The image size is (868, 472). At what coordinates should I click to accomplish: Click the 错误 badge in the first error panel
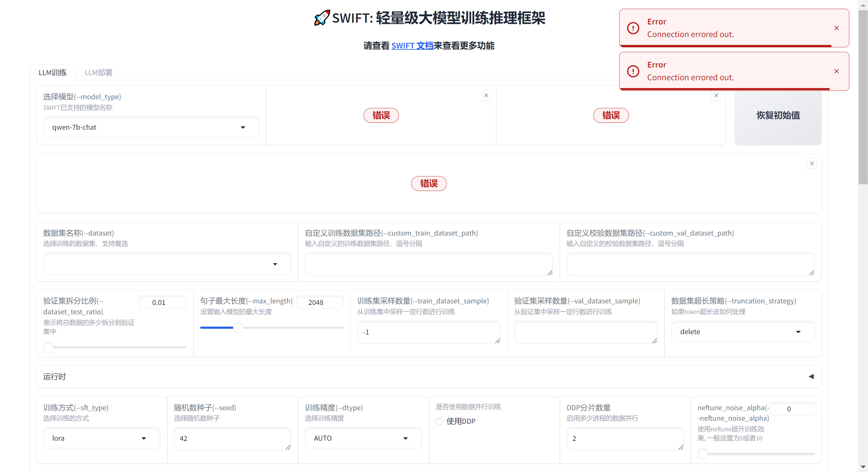coord(381,115)
